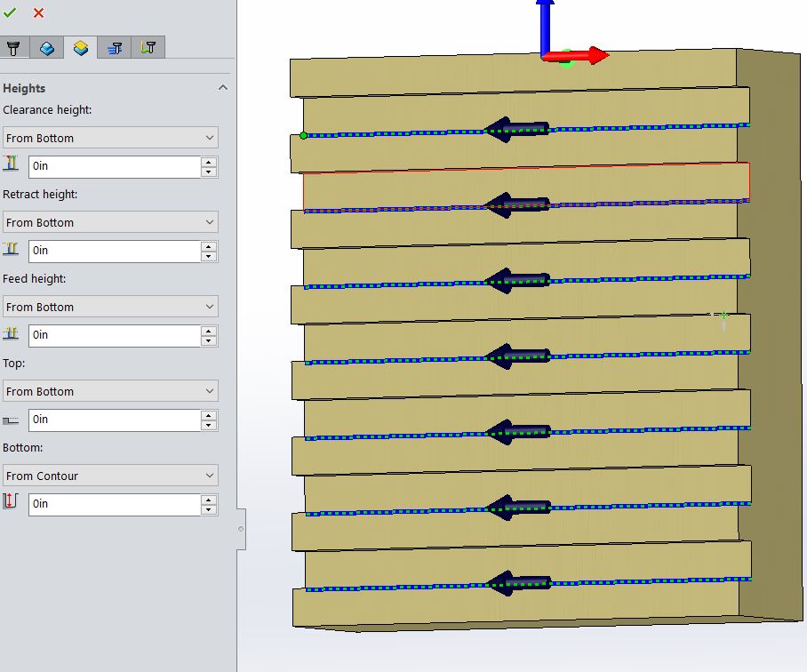Click the up stepper arrow on Retract height

(x=208, y=246)
